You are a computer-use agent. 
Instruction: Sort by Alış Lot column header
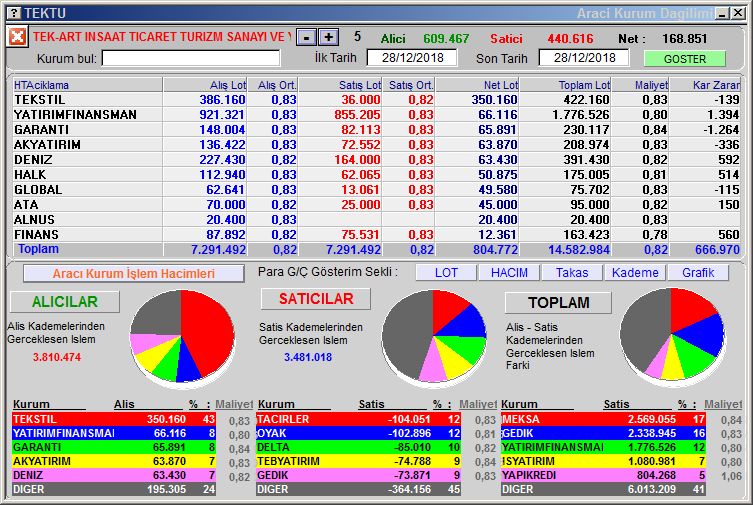[205, 85]
